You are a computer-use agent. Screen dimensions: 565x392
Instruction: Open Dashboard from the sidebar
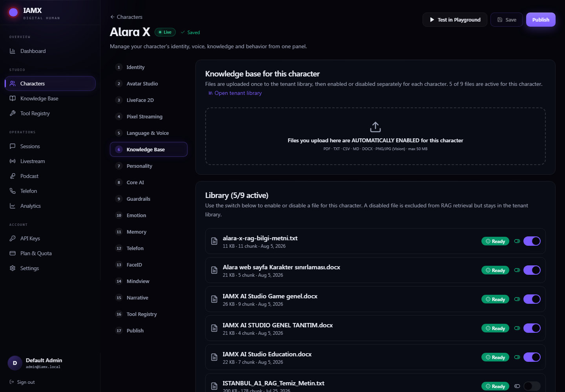point(50,51)
